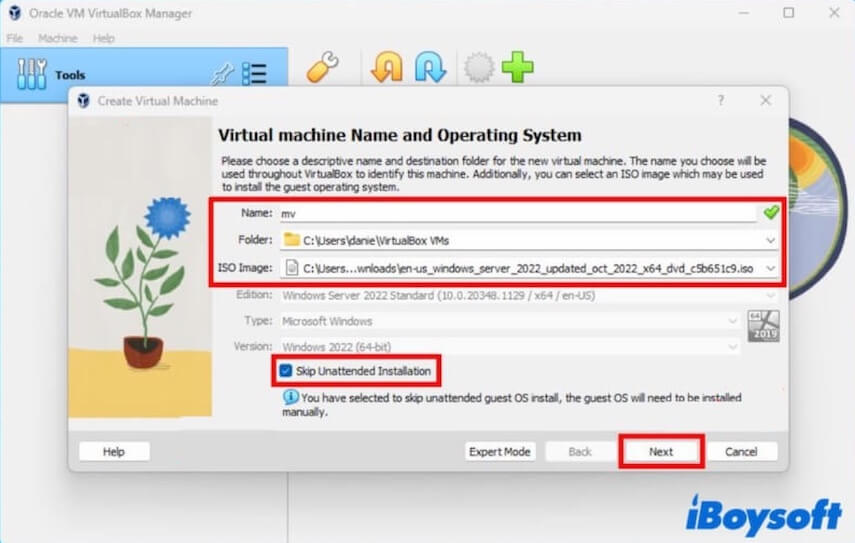Screen dimensions: 855x543
Task: Open the Type dropdown Microsoft Windows
Action: click(510, 321)
